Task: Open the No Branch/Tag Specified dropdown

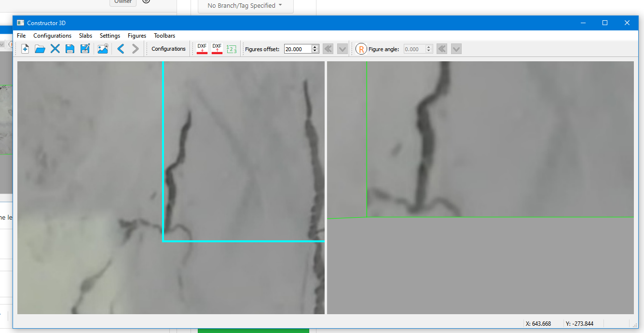Action: (x=245, y=6)
